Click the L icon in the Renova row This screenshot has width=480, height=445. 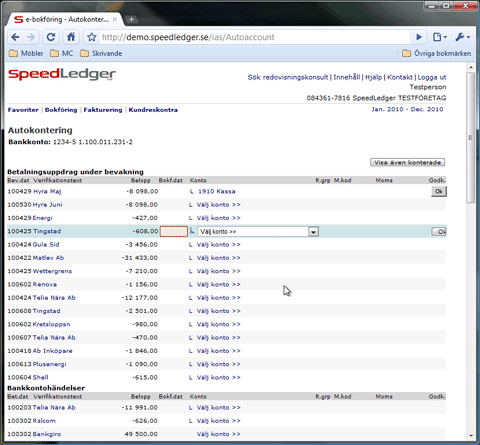(x=191, y=285)
